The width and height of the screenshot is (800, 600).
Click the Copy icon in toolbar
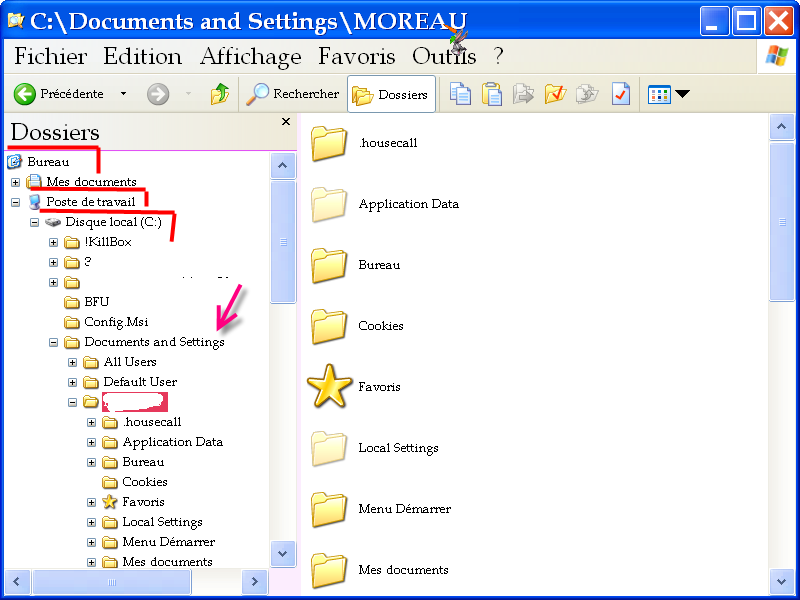pos(460,95)
